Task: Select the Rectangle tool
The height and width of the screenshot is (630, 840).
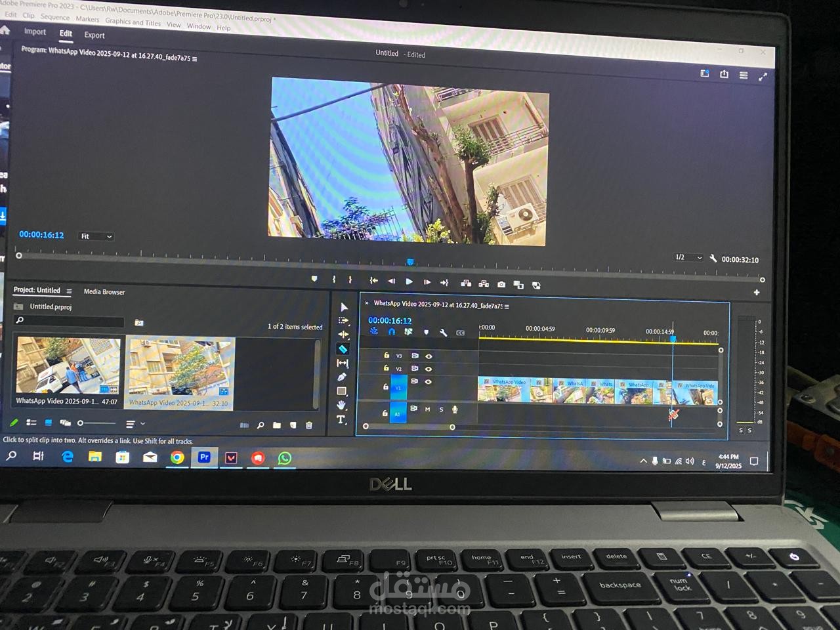Action: 342,391
